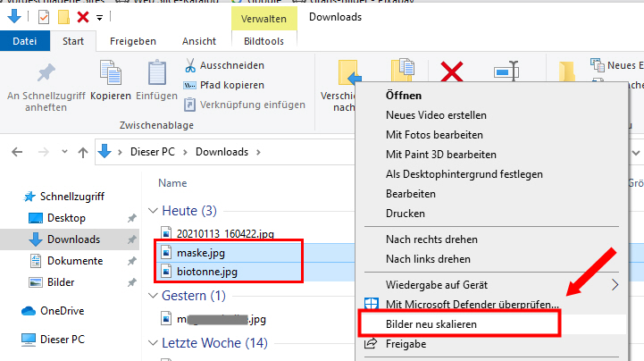Choose Mit Paint 3D bearbeiten
The height and width of the screenshot is (361, 644).
tap(440, 154)
